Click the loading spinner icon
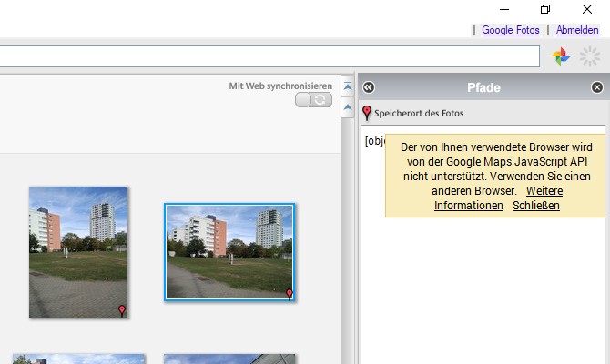 pos(590,56)
